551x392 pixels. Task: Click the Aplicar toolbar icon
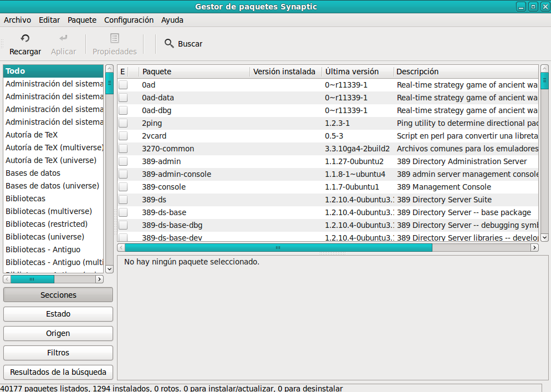point(63,38)
